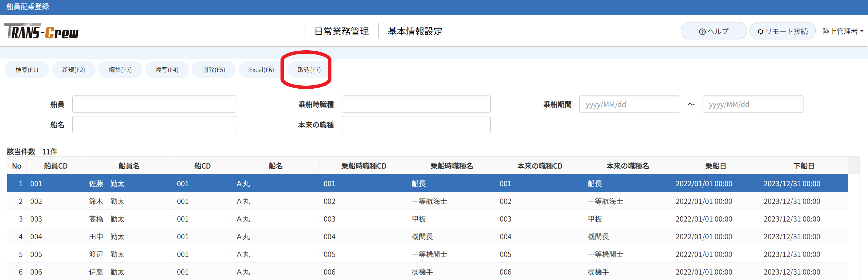Open the 基本情報設定 menu
The image size is (868, 280).
[415, 31]
